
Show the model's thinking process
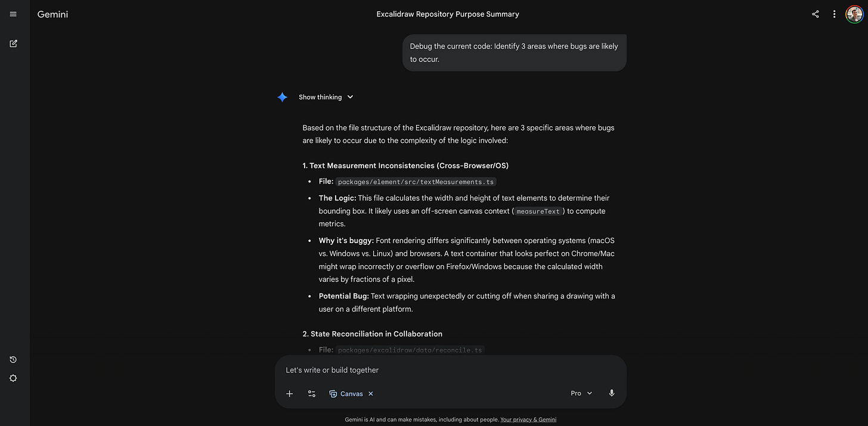(x=320, y=97)
